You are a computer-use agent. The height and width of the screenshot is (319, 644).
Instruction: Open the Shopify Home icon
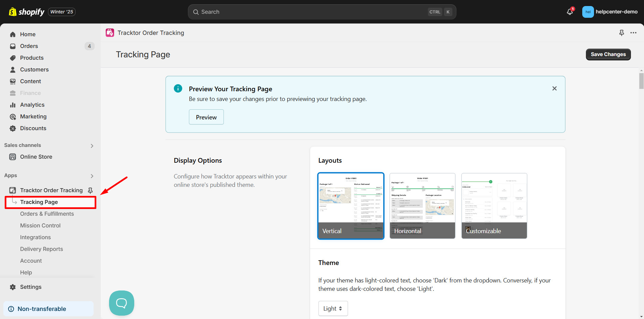pos(12,34)
